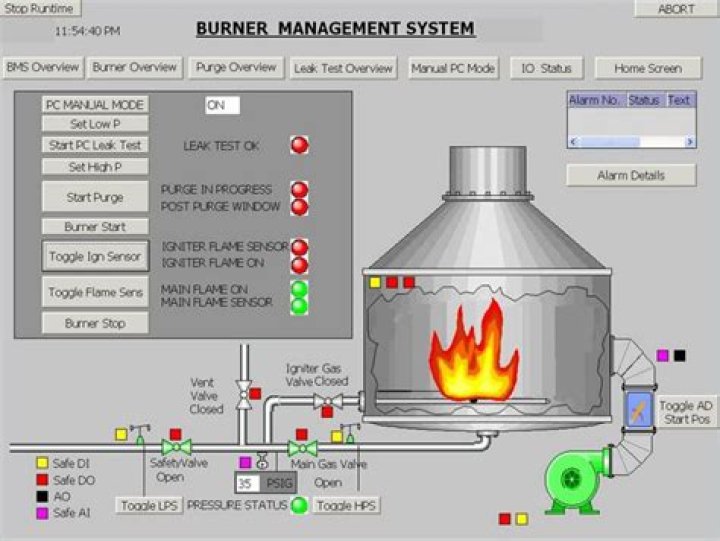Click the yellow Safe DI legend swatch

point(42,462)
